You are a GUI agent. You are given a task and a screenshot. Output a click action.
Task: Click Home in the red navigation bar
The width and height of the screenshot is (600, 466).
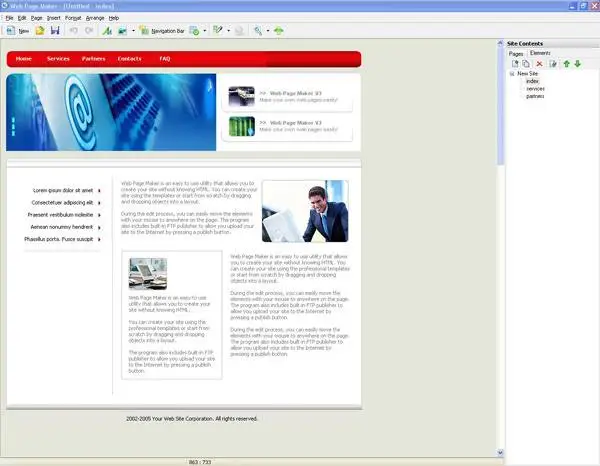pos(24,59)
